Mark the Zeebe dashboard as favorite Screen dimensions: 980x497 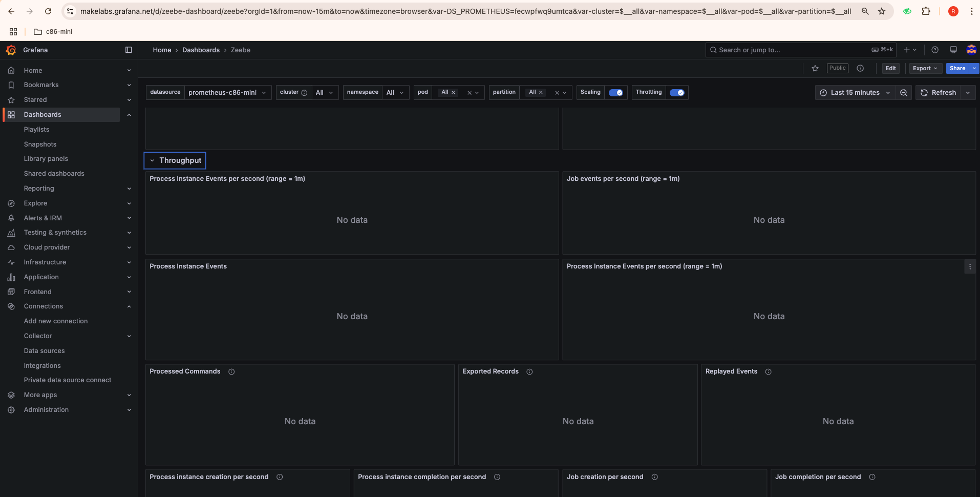pyautogui.click(x=815, y=68)
